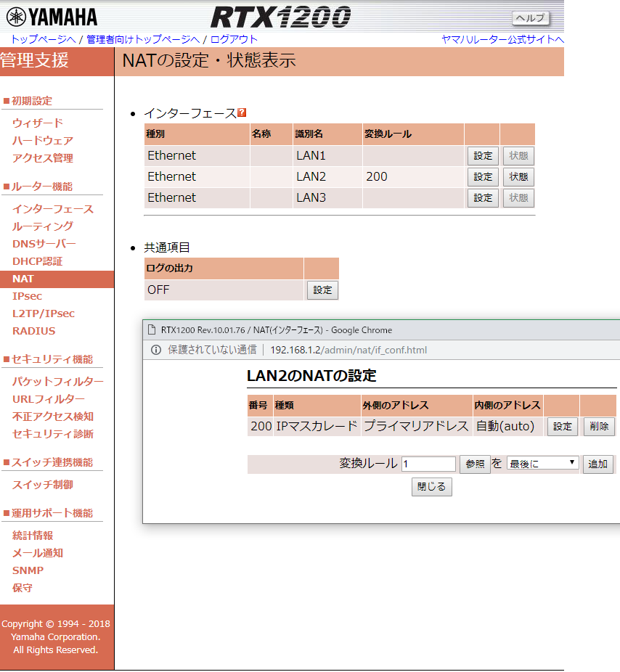The image size is (620, 672).
Task: Click the 200 変換ルール cell for LAN2
Action: point(413,176)
